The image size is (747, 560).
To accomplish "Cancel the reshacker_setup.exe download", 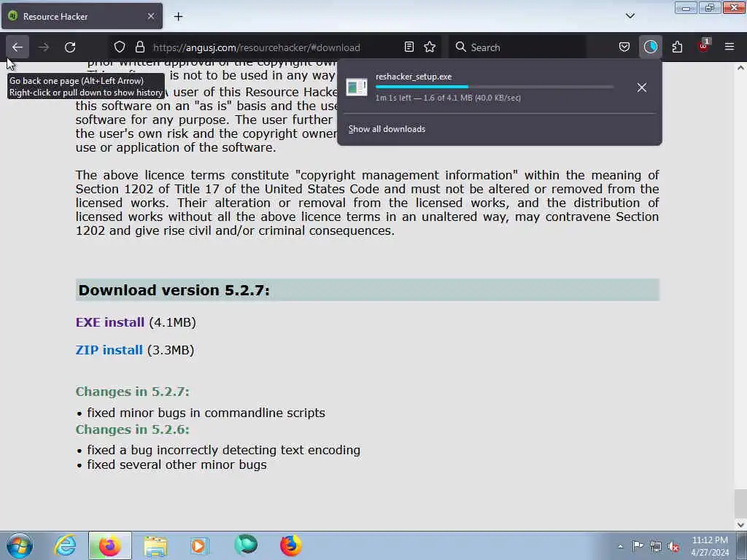I will 642,87.
